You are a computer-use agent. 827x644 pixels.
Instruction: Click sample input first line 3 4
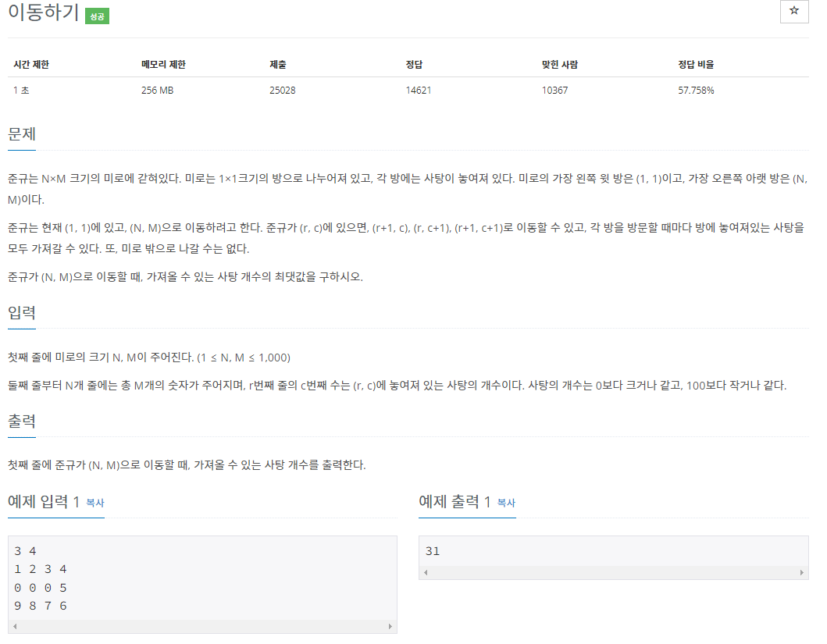[x=25, y=551]
